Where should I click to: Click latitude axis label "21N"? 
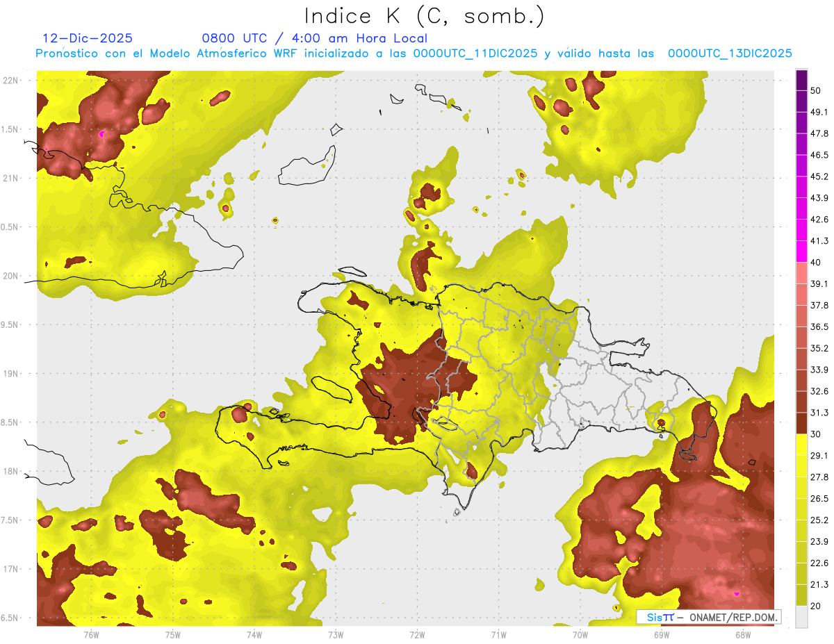tap(10, 178)
